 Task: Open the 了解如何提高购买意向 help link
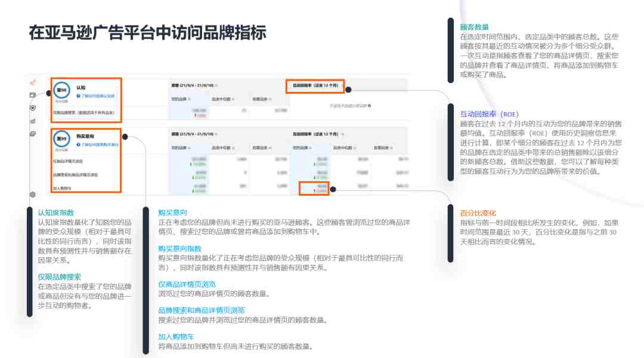click(x=100, y=144)
